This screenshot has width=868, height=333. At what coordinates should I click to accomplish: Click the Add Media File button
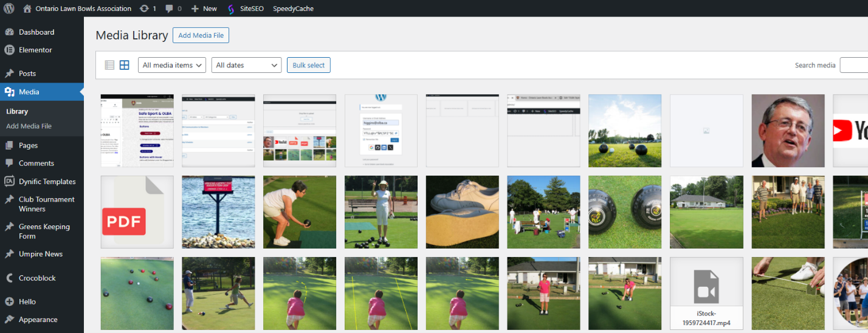(x=201, y=35)
